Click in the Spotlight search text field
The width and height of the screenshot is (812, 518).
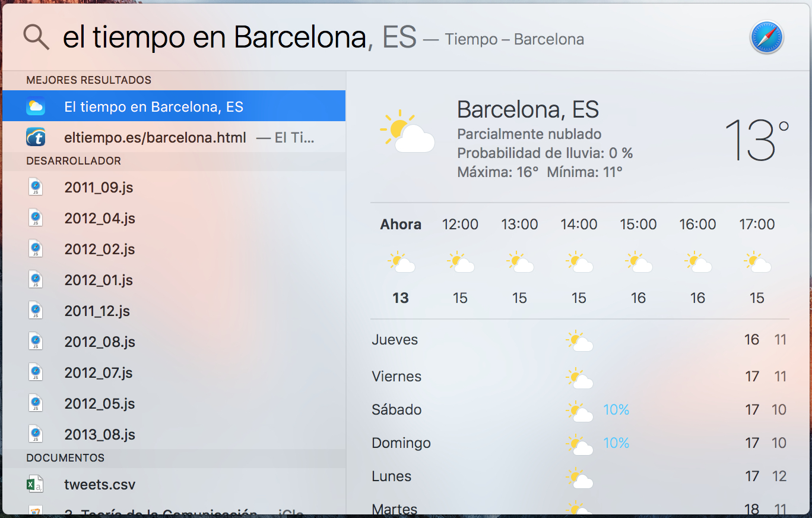point(392,37)
